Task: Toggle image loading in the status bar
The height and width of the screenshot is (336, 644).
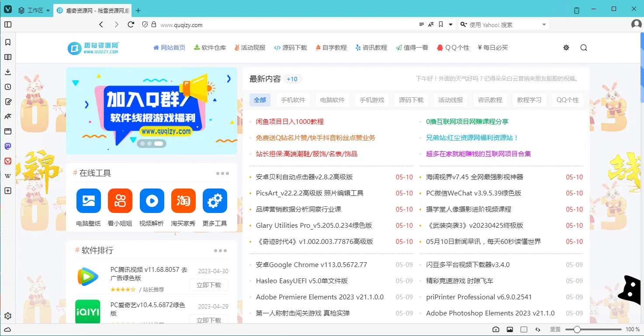Action: click(509, 329)
